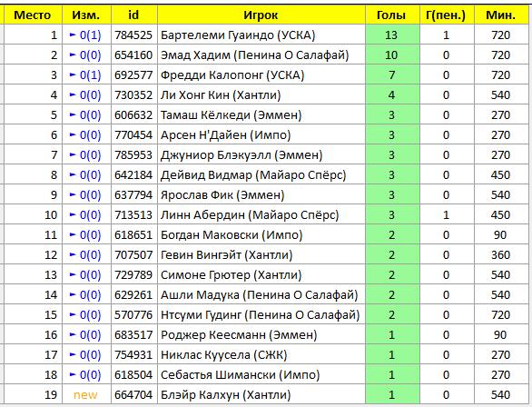Select player Ярослав Фик (Эммен)

pyautogui.click(x=222, y=195)
